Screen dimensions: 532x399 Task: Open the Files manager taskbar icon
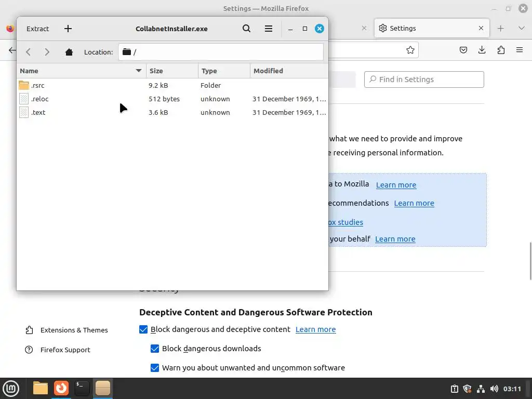point(41,388)
